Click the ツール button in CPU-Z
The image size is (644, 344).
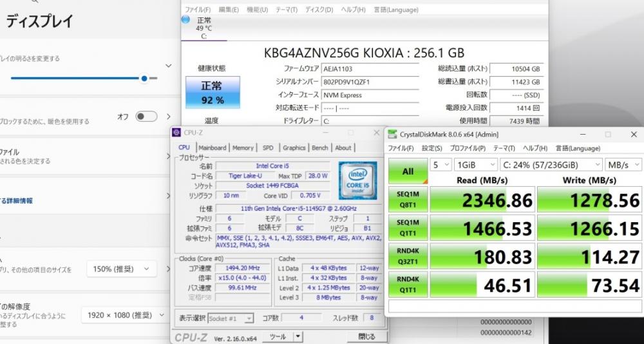coord(278,337)
